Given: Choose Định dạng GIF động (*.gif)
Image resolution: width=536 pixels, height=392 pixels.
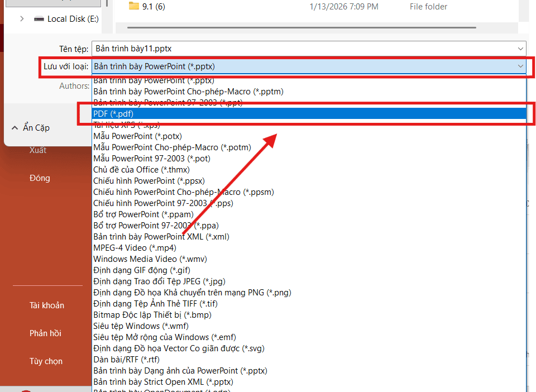Looking at the screenshot, I should coord(309,270).
